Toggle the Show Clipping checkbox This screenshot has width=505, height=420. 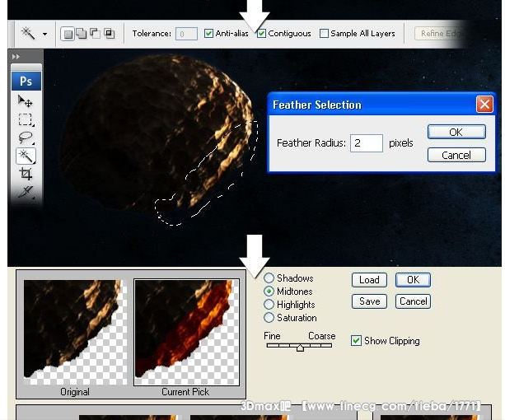point(356,341)
